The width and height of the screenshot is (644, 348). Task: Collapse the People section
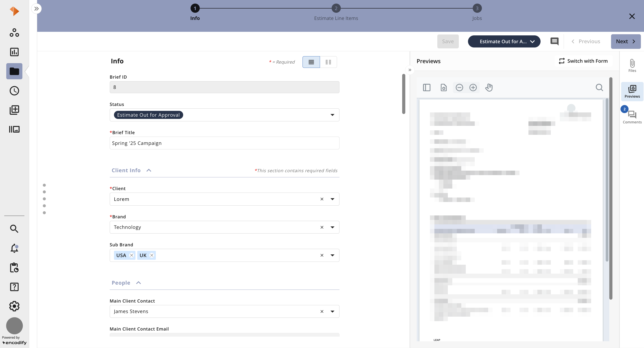pos(138,283)
